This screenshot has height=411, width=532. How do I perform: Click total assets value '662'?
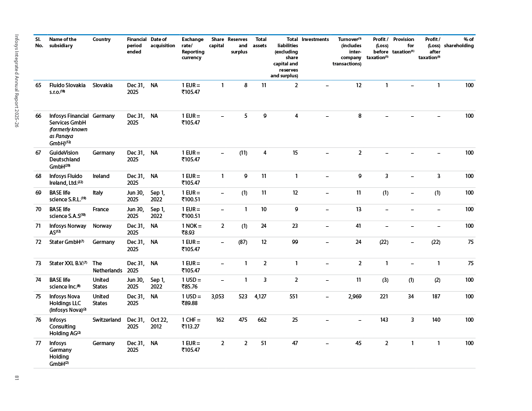262,320
